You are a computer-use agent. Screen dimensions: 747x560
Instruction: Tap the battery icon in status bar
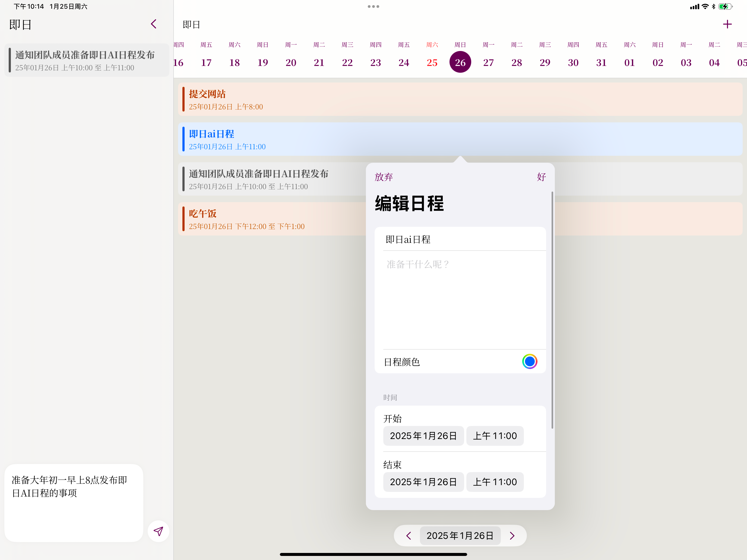coord(725,7)
